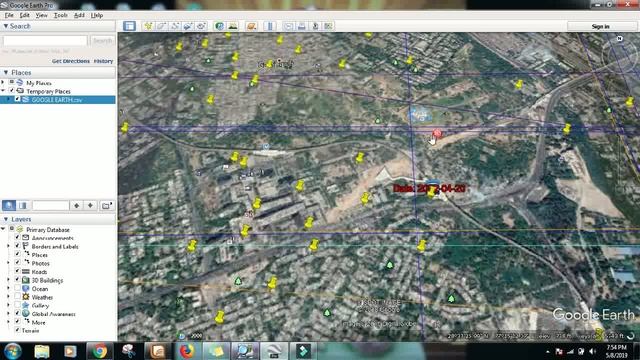Click the north compass indicator on map
Viewport: 640px width, 360px height.
pos(620,39)
